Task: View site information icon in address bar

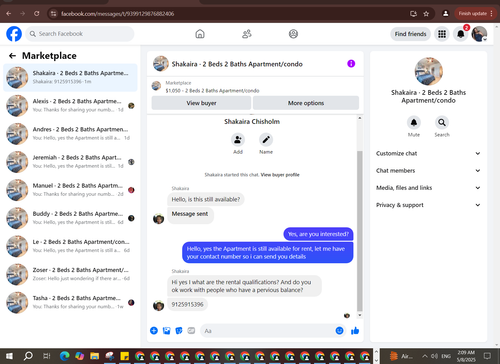Action: (53, 14)
